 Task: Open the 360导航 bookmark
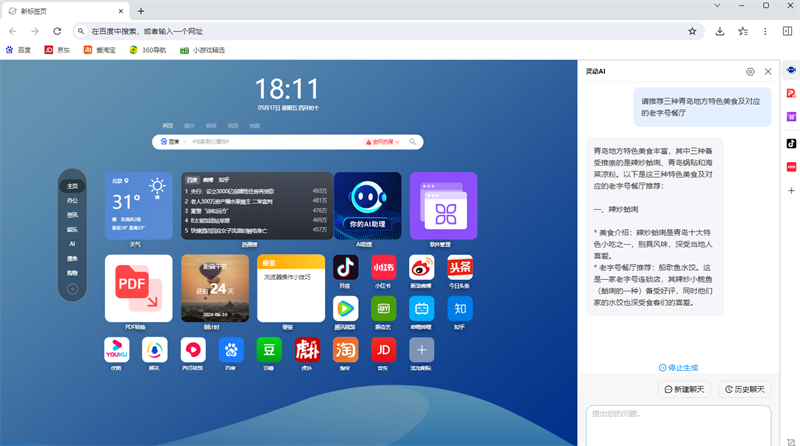(x=148, y=50)
